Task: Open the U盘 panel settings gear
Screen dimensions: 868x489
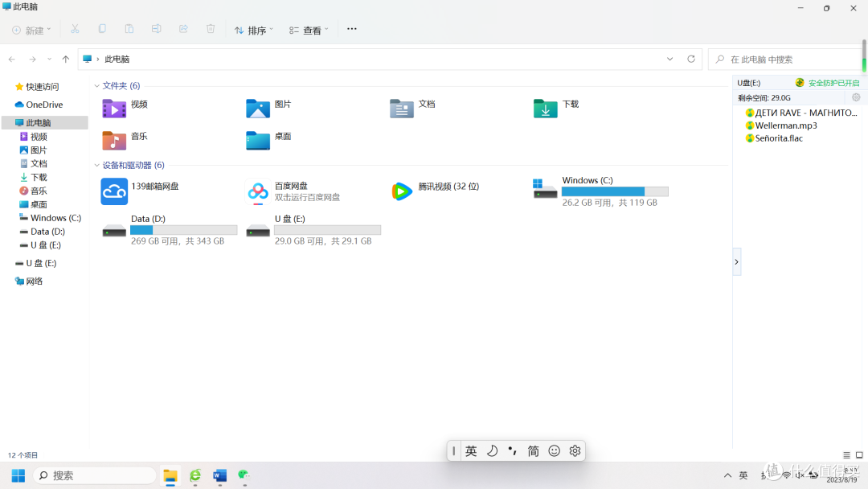Action: coord(856,97)
